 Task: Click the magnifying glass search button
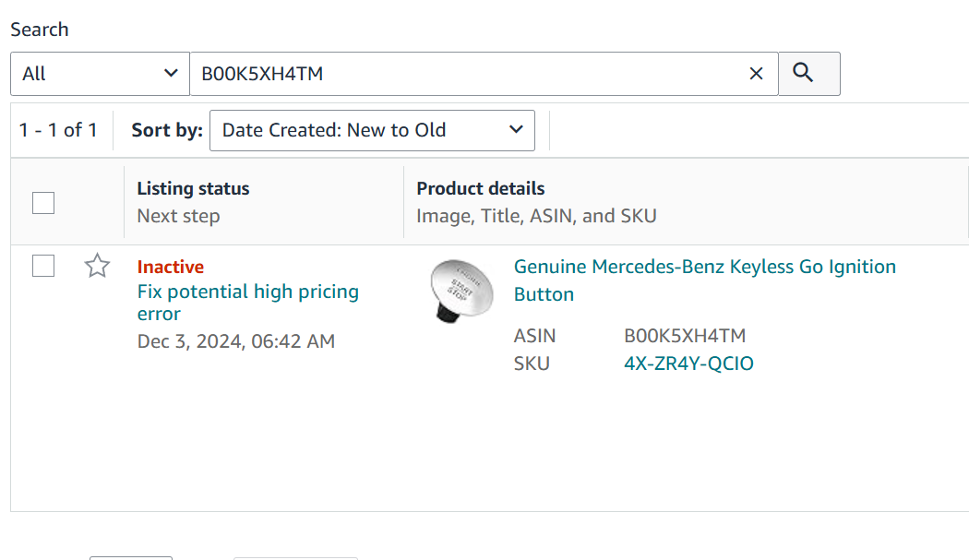coord(809,74)
